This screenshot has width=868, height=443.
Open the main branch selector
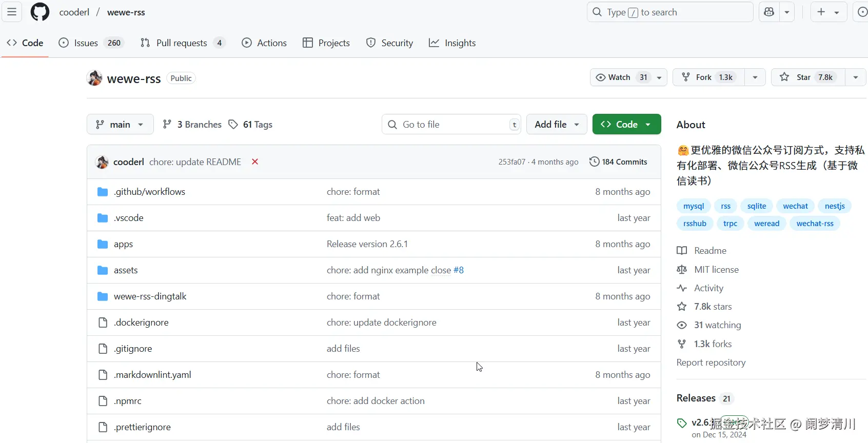[x=120, y=124]
